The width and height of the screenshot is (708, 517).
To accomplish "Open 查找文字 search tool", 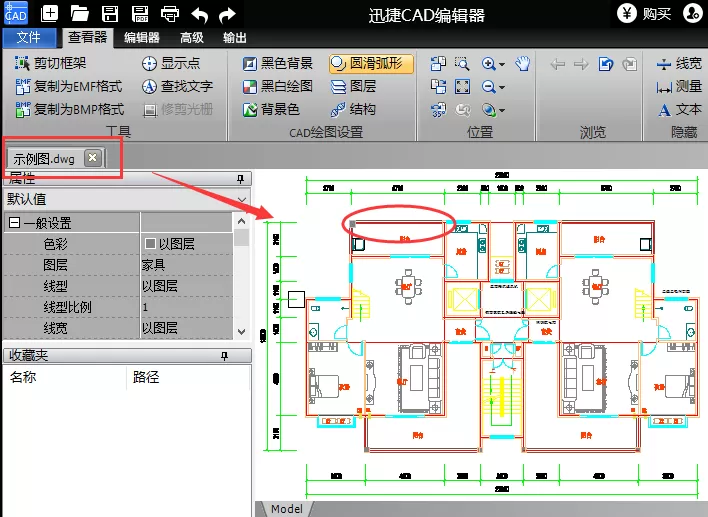I will pos(177,86).
